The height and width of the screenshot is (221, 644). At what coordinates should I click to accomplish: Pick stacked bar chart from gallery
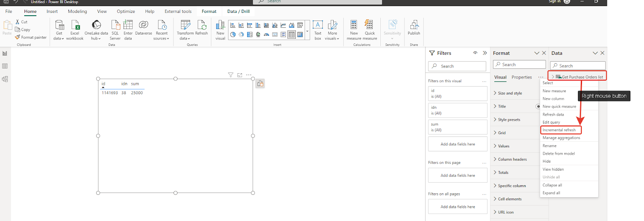[x=233, y=25]
